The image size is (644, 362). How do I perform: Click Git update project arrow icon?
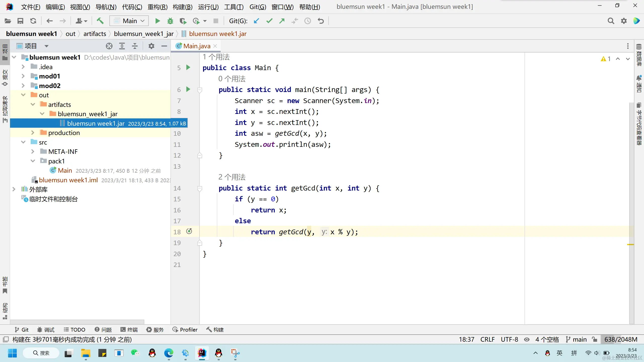tap(256, 21)
